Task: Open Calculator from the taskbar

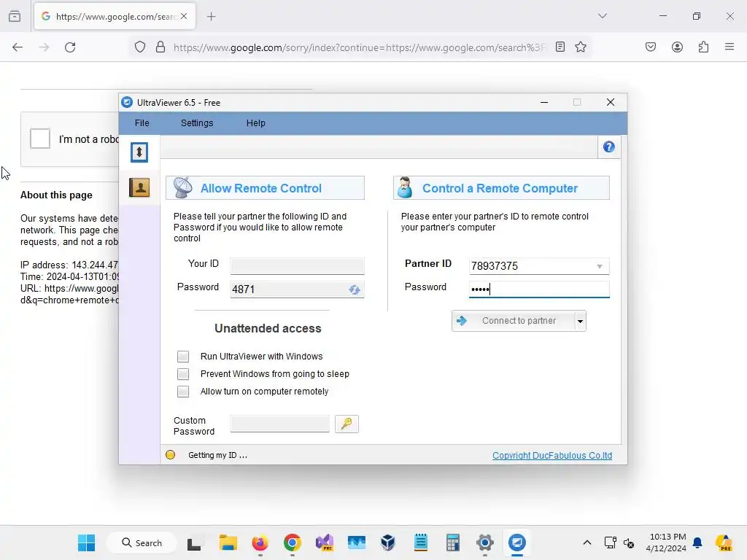Action: pos(452,542)
